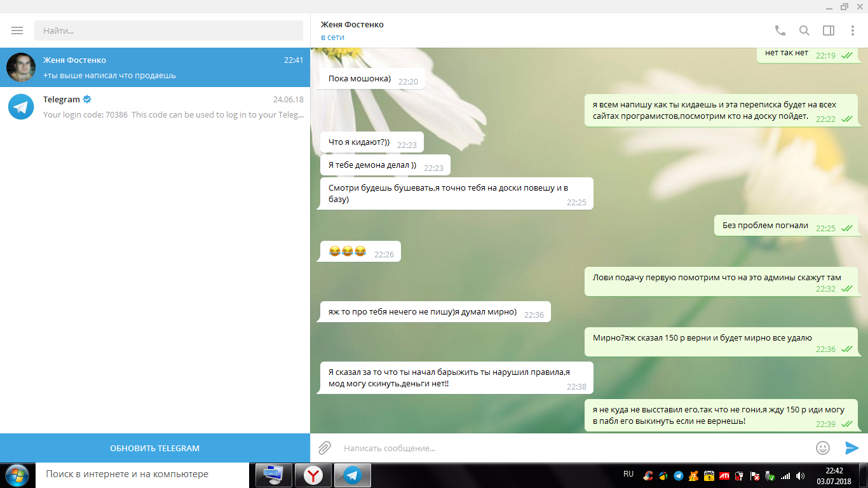Attach a file with the paperclip icon
The width and height of the screenshot is (868, 488).
[325, 448]
